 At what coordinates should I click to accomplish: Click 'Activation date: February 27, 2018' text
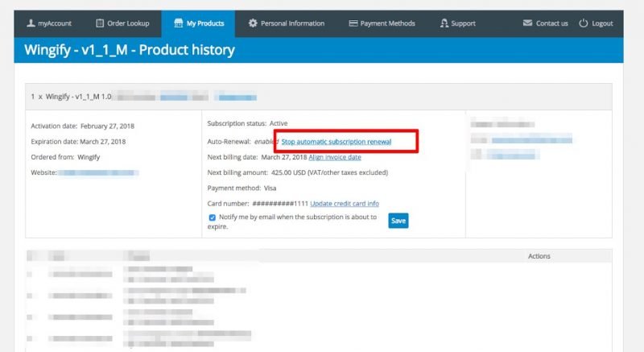[x=83, y=126]
